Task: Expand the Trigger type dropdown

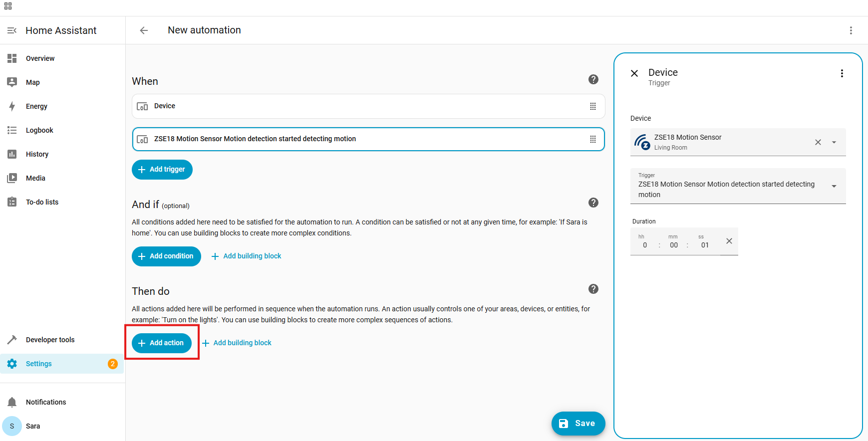Action: coord(834,186)
